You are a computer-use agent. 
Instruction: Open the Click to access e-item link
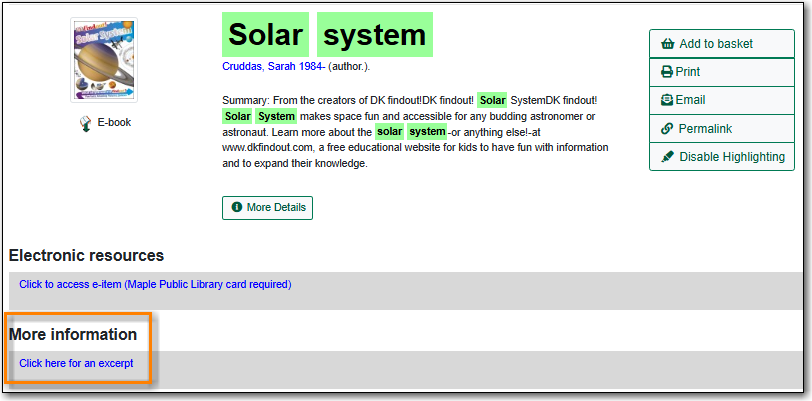[155, 284]
